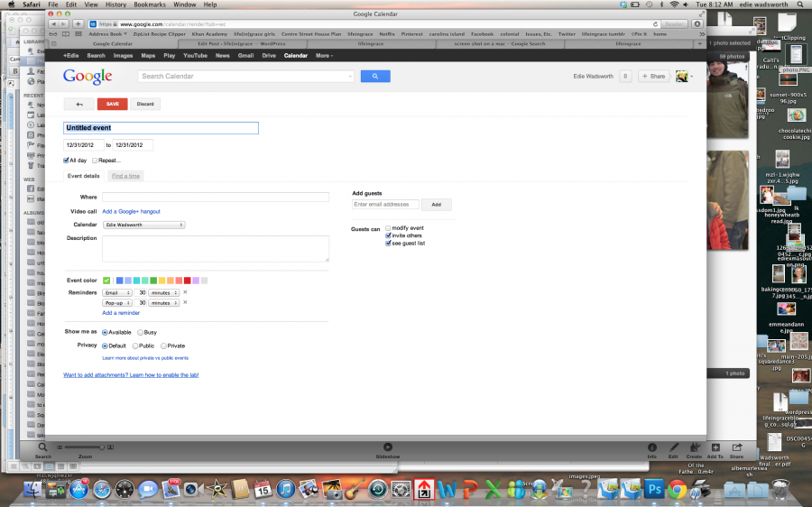Open the Email reminder type dropdown
This screenshot has width=812, height=507.
117,292
